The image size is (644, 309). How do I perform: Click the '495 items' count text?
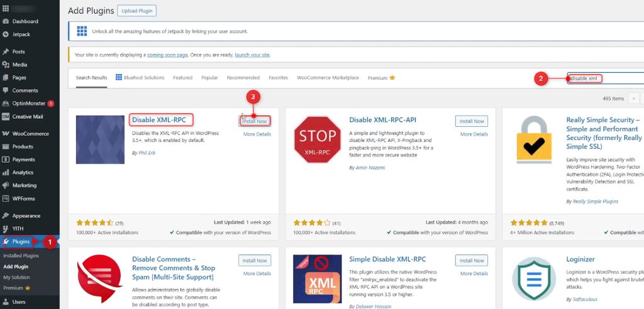pos(613,99)
